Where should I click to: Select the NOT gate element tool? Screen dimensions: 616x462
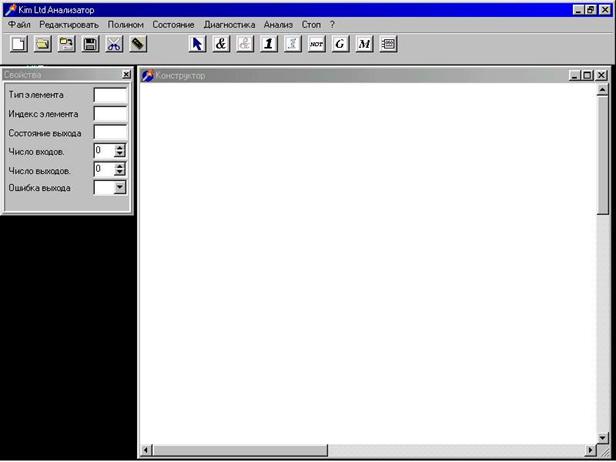click(316, 44)
